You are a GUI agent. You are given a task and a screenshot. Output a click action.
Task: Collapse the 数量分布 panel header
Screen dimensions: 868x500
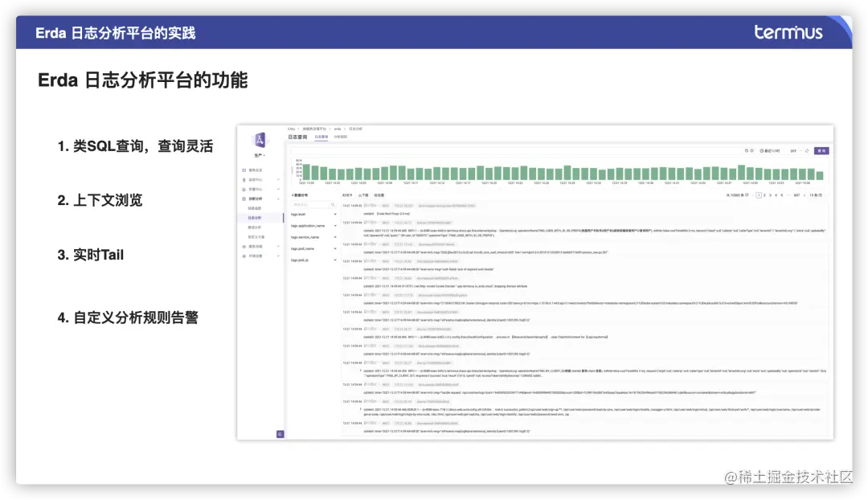pyautogui.click(x=300, y=195)
